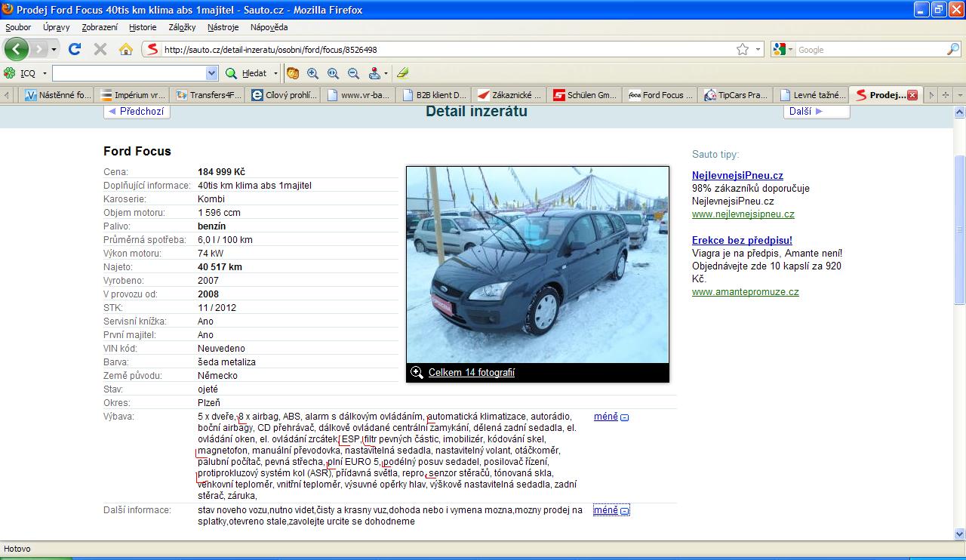Viewport: 966px width, 560px height.
Task: Click the theater masks toolbar icon
Action: (x=292, y=73)
